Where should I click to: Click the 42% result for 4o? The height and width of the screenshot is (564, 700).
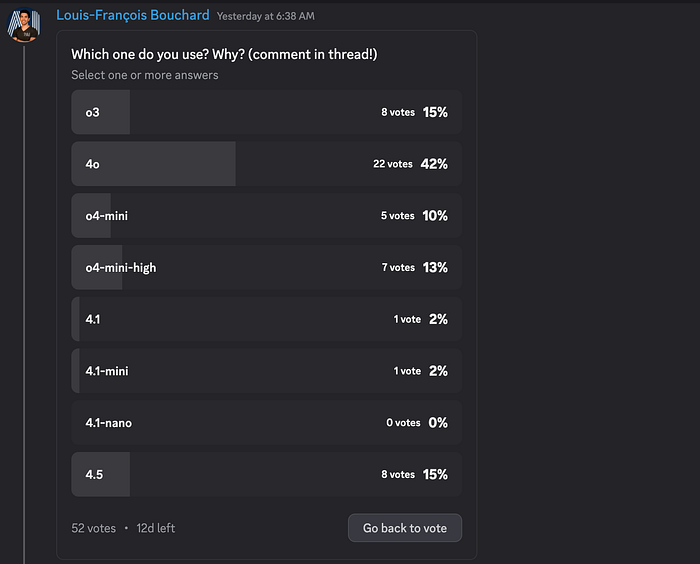tap(435, 164)
